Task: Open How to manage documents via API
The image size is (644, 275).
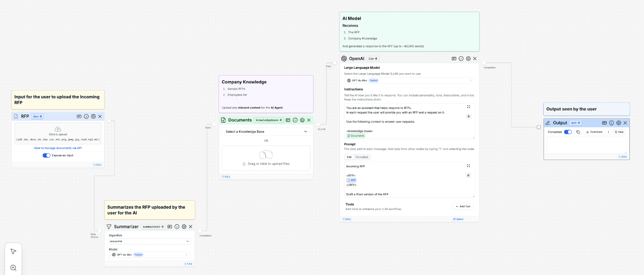Action: click(x=58, y=148)
